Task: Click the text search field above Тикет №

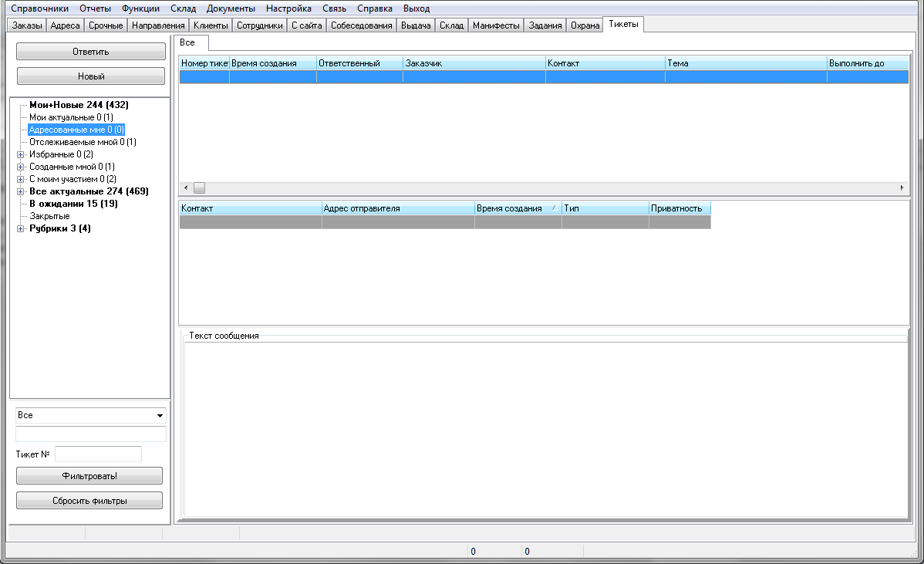Action: click(91, 434)
